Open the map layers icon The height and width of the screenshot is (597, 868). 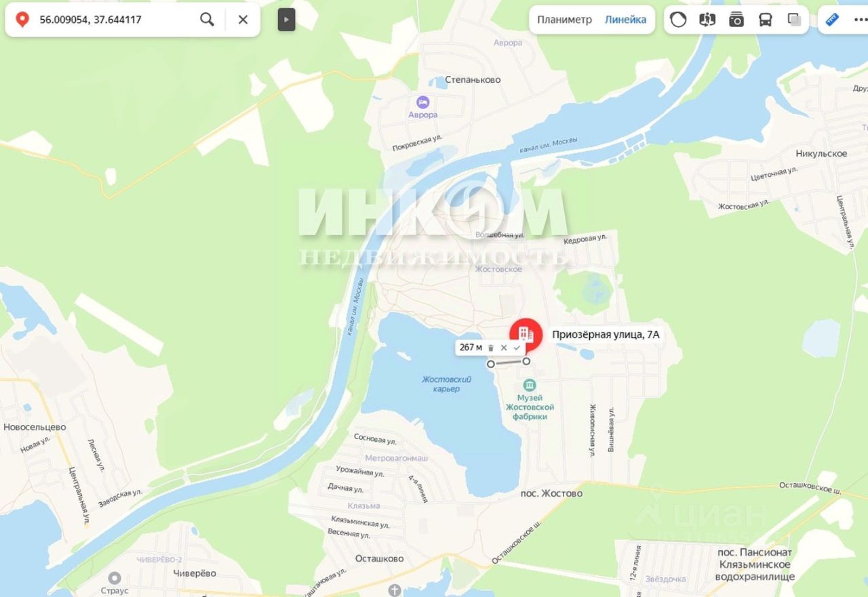click(795, 20)
